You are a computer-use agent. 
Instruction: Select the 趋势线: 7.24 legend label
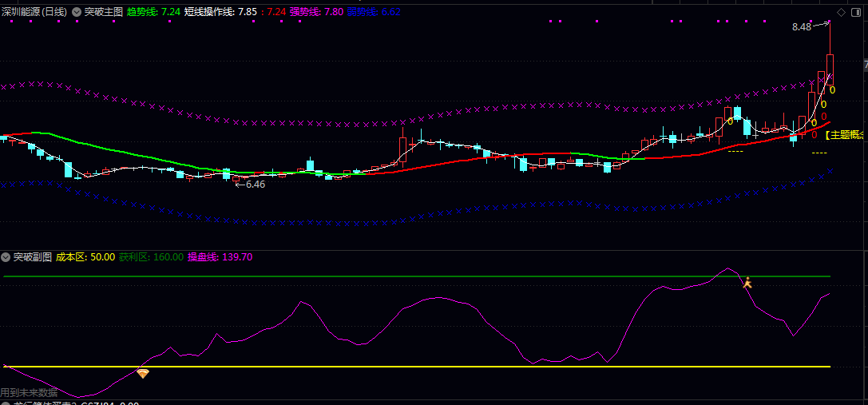153,12
